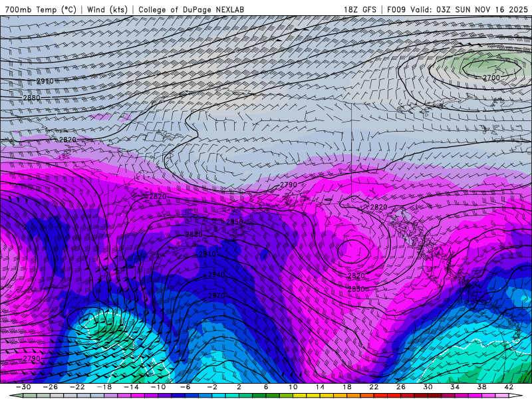Click the positive 26 colorbar label
The width and height of the screenshot is (532, 399).
pos(401,387)
